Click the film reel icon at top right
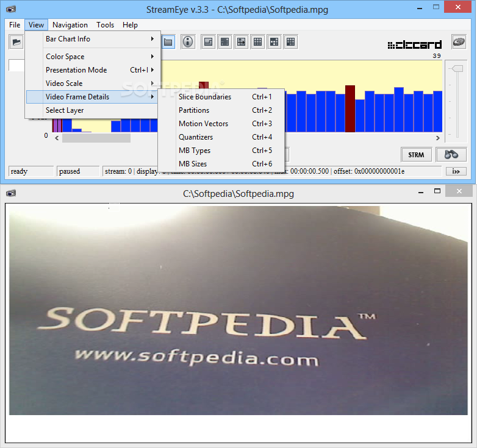 tap(459, 41)
